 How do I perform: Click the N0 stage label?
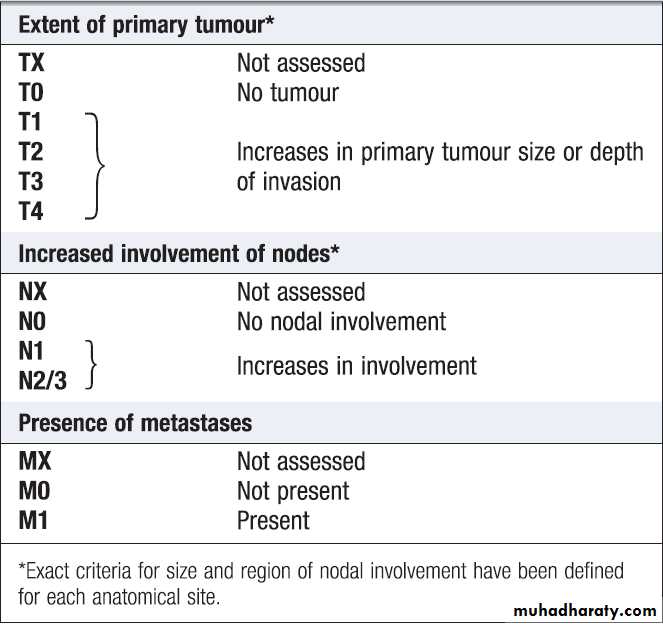coord(33,322)
